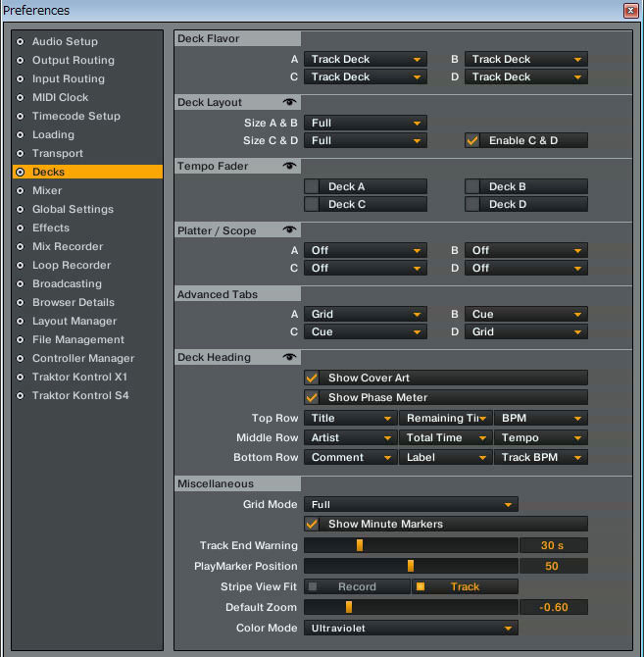This screenshot has height=657, width=644.
Task: Open Platter / Scope A dropdown
Action: [366, 250]
